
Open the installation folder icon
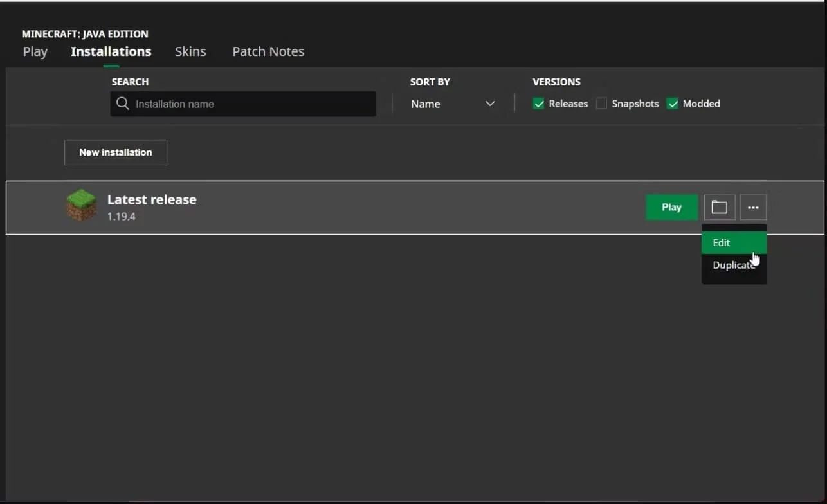click(x=719, y=207)
